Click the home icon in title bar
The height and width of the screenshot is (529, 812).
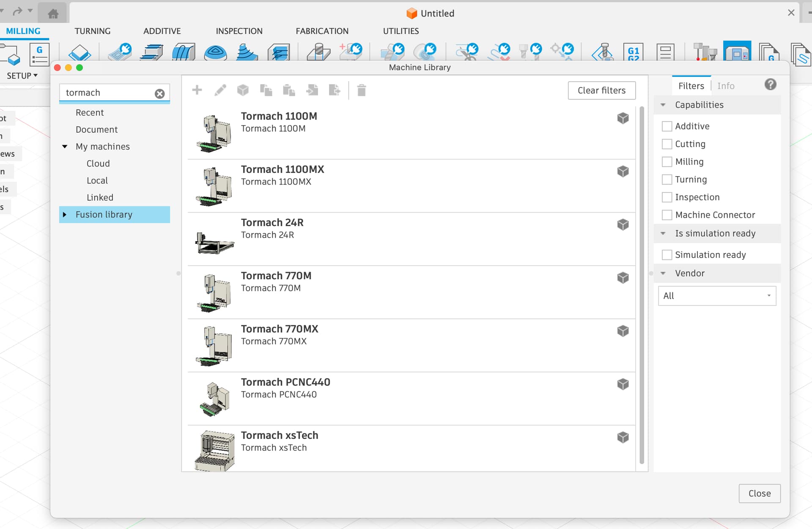[x=53, y=14]
